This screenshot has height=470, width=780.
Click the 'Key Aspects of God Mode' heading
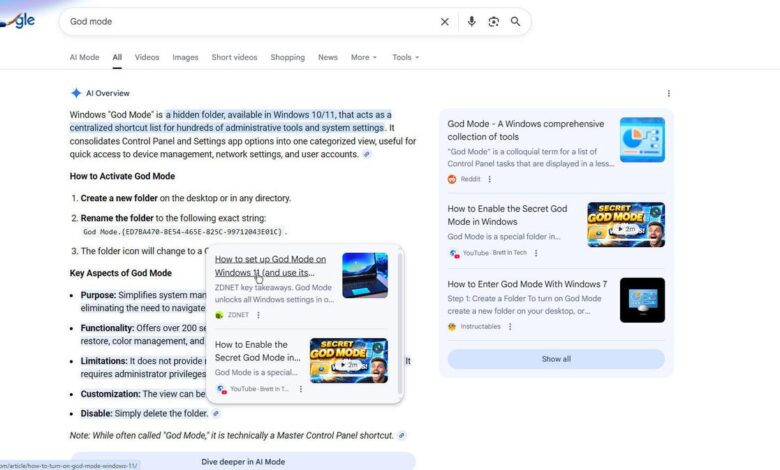(x=120, y=273)
